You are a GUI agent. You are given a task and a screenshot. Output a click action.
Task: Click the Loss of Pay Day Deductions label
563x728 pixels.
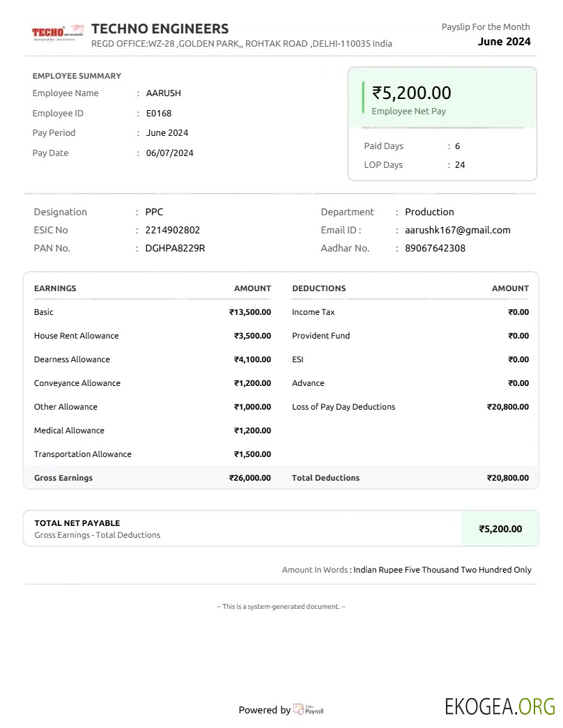pyautogui.click(x=343, y=407)
